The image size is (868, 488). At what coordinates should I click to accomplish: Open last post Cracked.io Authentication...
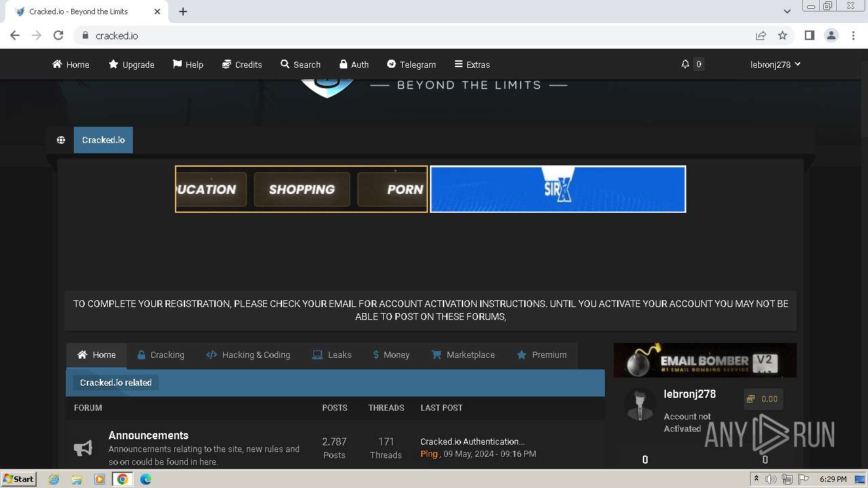pos(473,441)
